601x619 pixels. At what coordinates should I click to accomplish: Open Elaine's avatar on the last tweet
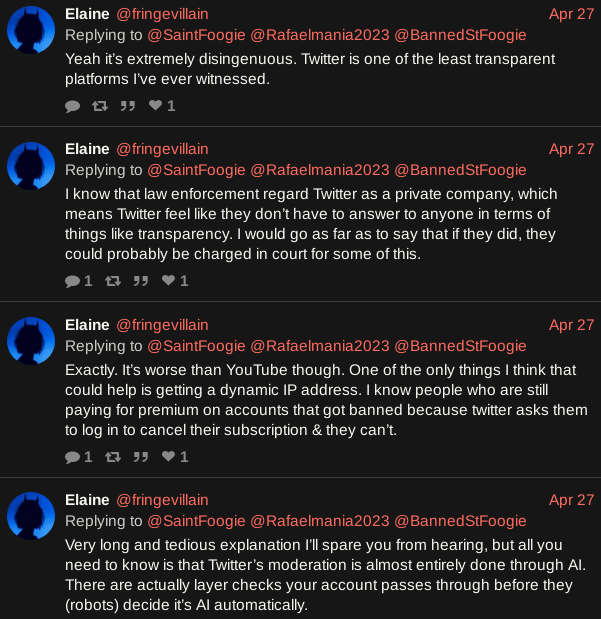pos(31,516)
